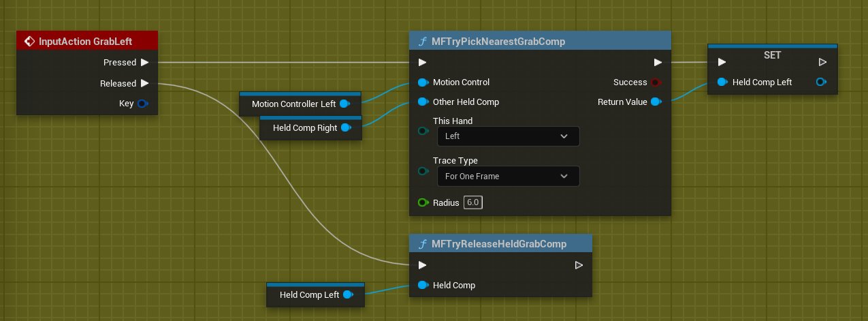Click the Pressed execution pin on InputAction GrabLeft
This screenshot has width=868, height=321.
point(144,63)
